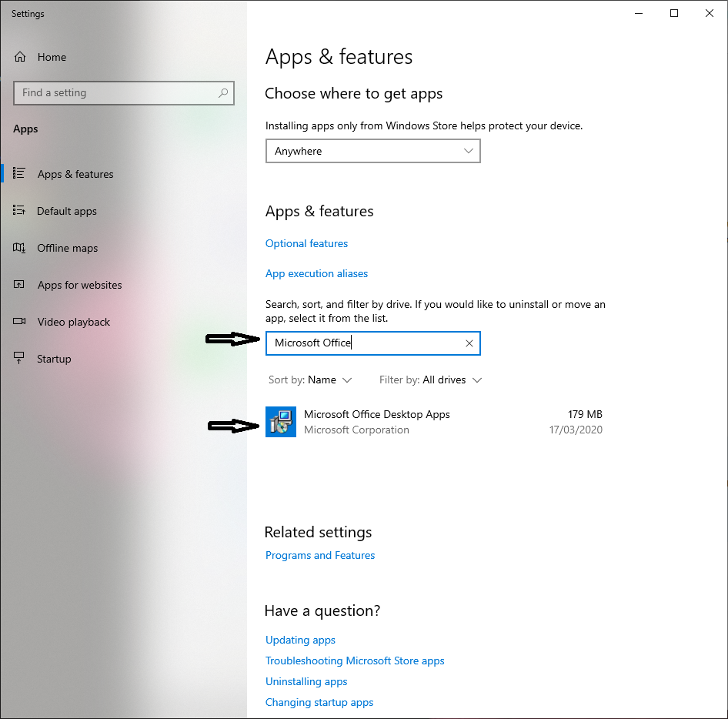Open the Video playback page
The height and width of the screenshot is (719, 728).
coord(73,322)
